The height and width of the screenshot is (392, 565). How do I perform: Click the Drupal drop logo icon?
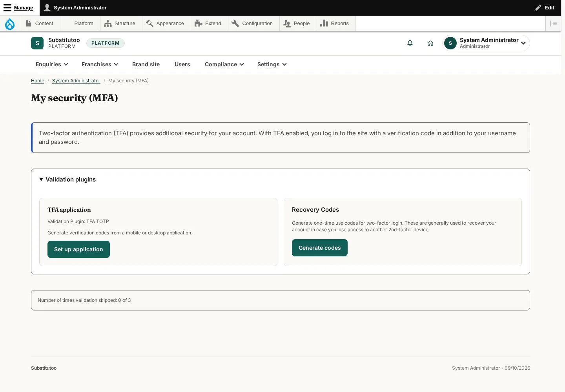point(10,24)
